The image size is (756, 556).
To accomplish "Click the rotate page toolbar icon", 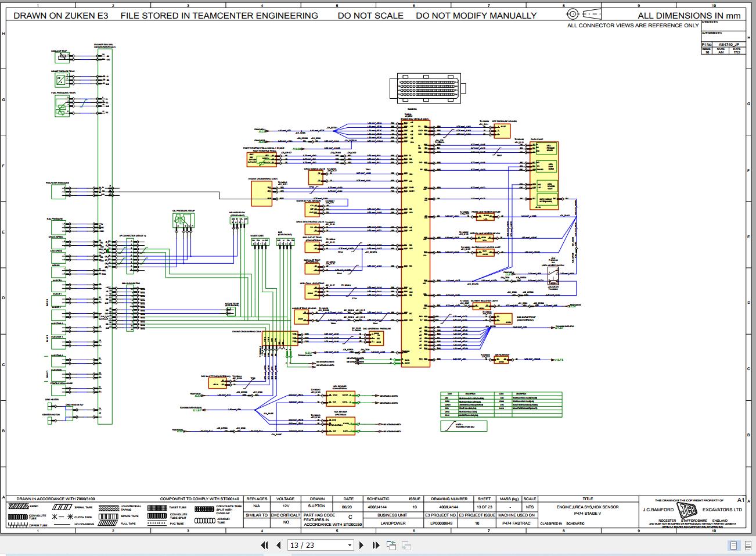I will click(x=391, y=545).
